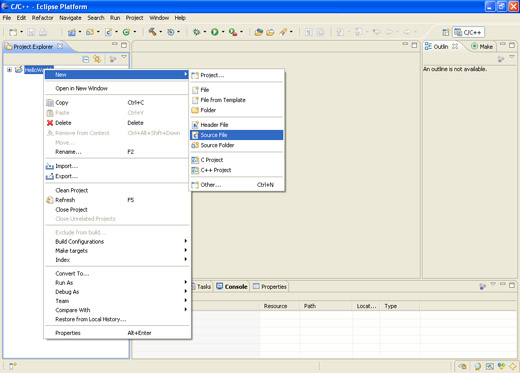
Task: Click the New C/C++ Project toolbar icon
Action: [72, 32]
